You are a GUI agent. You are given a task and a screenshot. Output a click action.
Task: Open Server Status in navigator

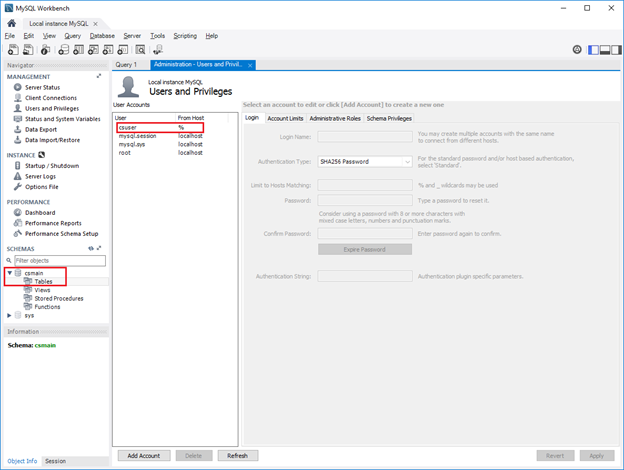click(x=42, y=87)
